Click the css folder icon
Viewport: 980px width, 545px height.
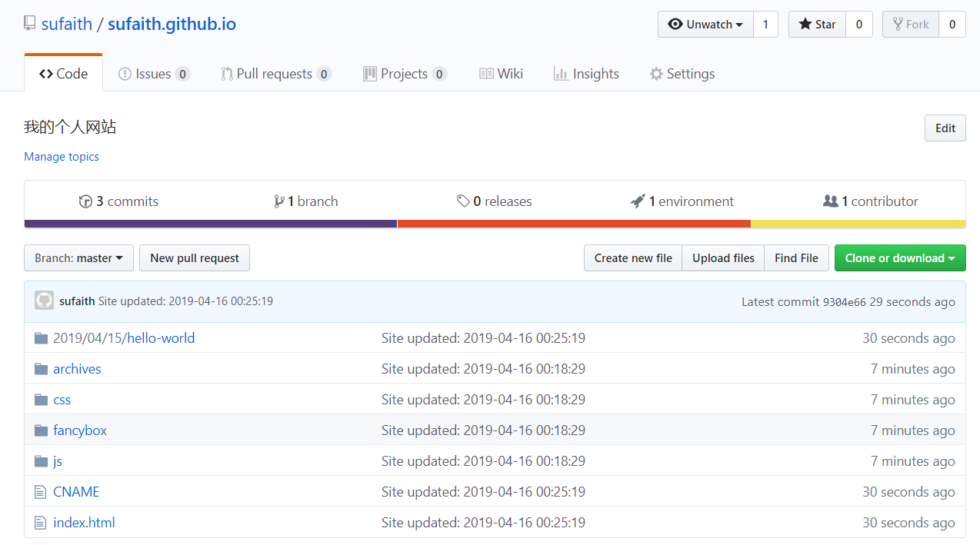coord(40,399)
